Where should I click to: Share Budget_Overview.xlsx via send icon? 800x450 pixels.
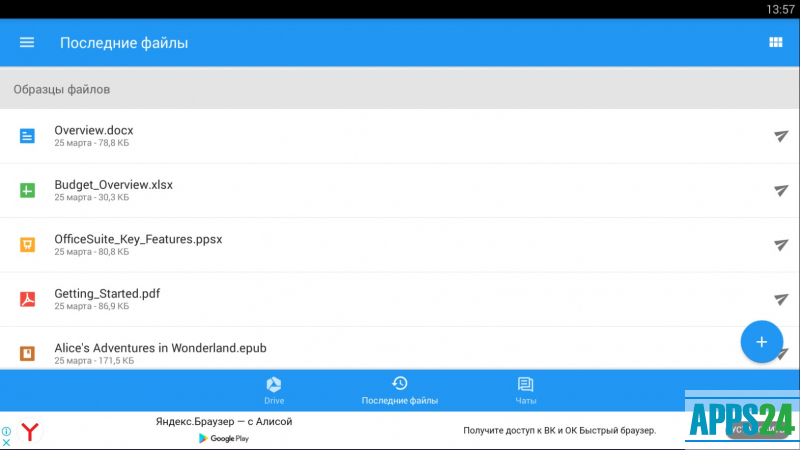point(781,190)
